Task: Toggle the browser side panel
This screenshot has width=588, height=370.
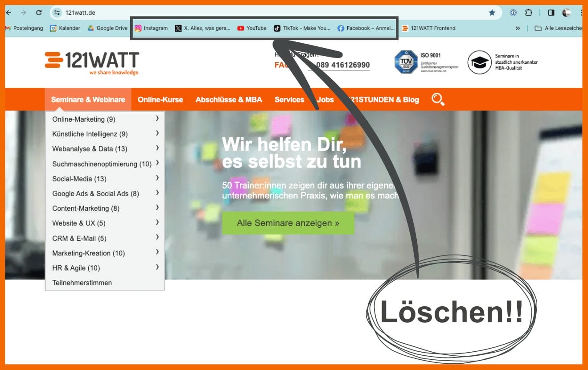Action: click(551, 12)
